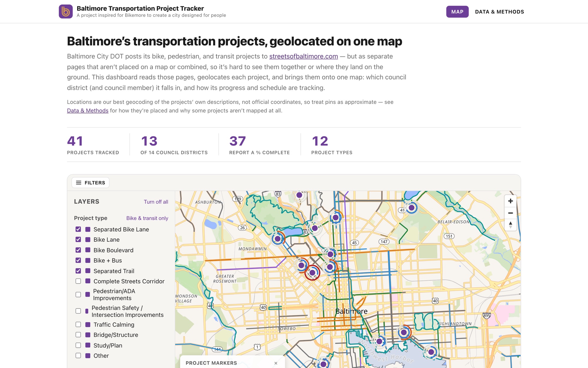588x368 pixels.
Task: Uncheck Separated Bike Lane layer
Action: pyautogui.click(x=78, y=229)
